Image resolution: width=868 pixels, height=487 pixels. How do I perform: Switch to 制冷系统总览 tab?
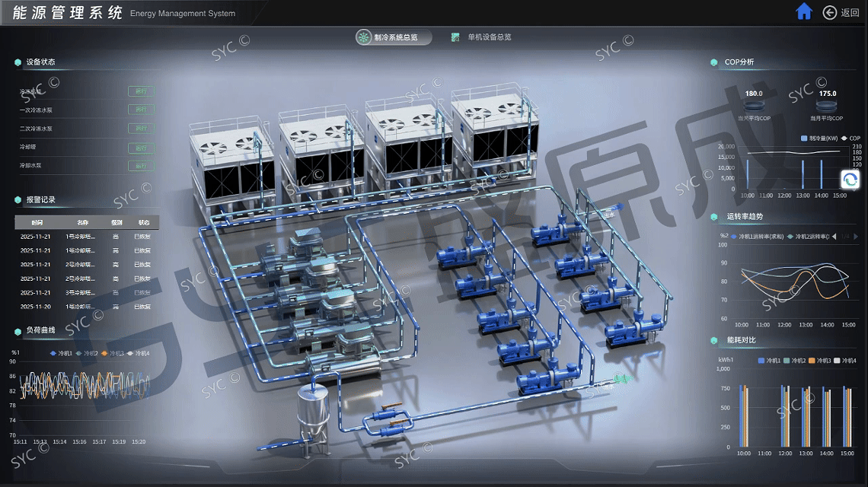[x=393, y=37]
